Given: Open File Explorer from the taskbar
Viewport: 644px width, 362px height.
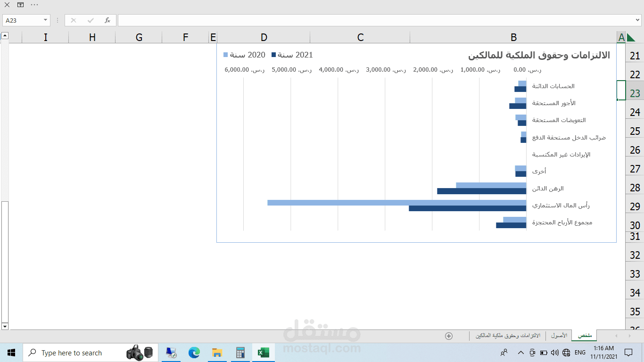Looking at the screenshot, I should (x=217, y=353).
